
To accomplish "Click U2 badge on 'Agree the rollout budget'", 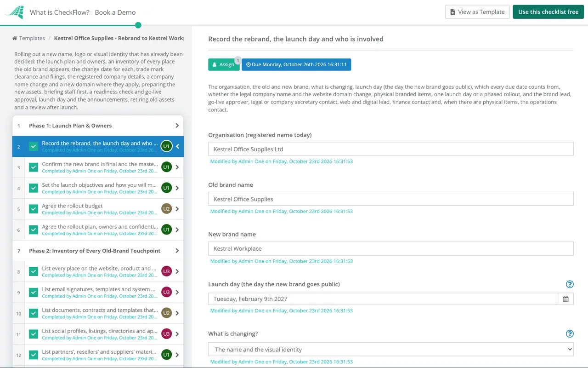I will coord(166,209).
